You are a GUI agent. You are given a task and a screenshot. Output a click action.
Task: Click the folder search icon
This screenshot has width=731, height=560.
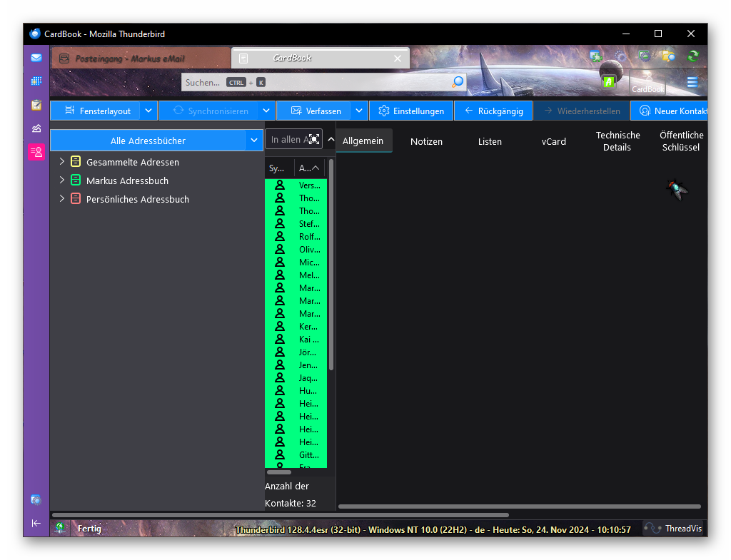[668, 56]
